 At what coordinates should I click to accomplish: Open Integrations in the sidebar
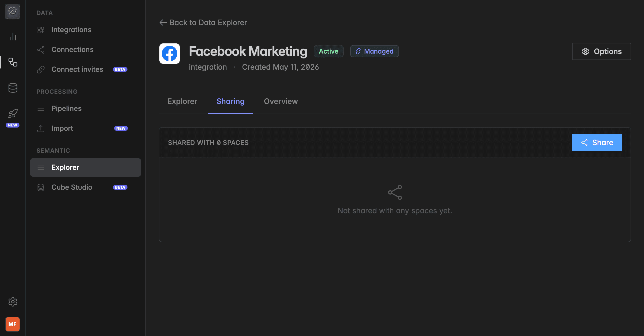click(x=86, y=30)
